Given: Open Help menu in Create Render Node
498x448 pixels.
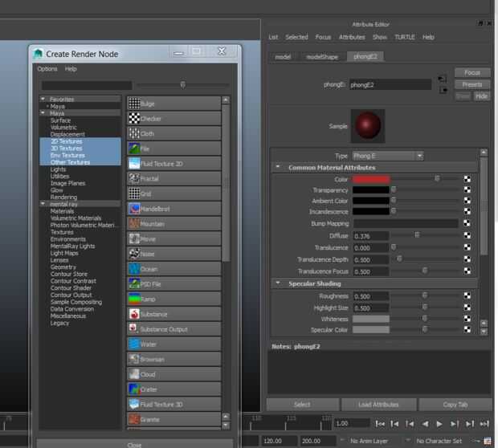Looking at the screenshot, I should tap(71, 69).
